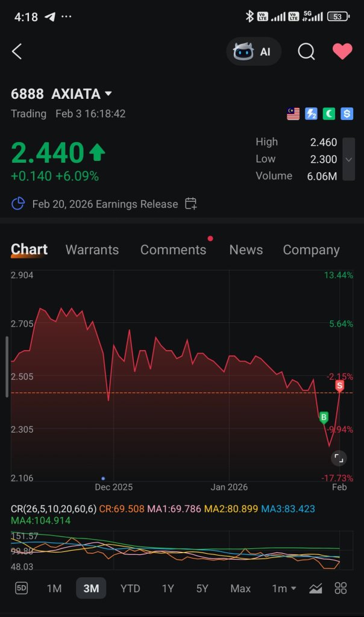The width and height of the screenshot is (364, 617).
Task: Tap the vertical scroll handle beside chart
Action: pyautogui.click(x=6, y=367)
